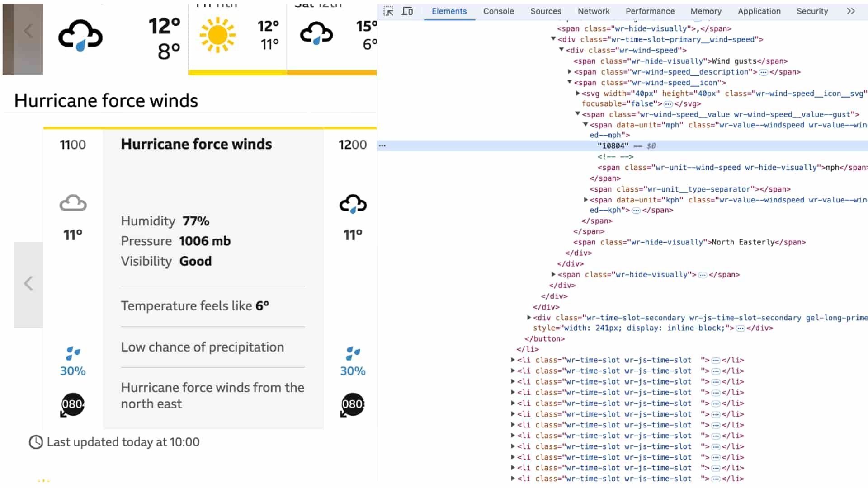Click the highlighted 10804 value in the DOM
868x488 pixels.
tap(613, 145)
